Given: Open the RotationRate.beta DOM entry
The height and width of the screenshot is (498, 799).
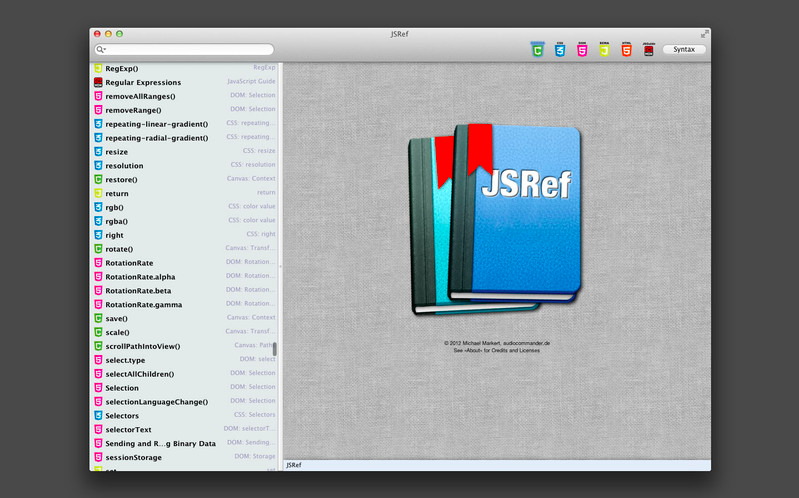Looking at the screenshot, I should [x=139, y=290].
